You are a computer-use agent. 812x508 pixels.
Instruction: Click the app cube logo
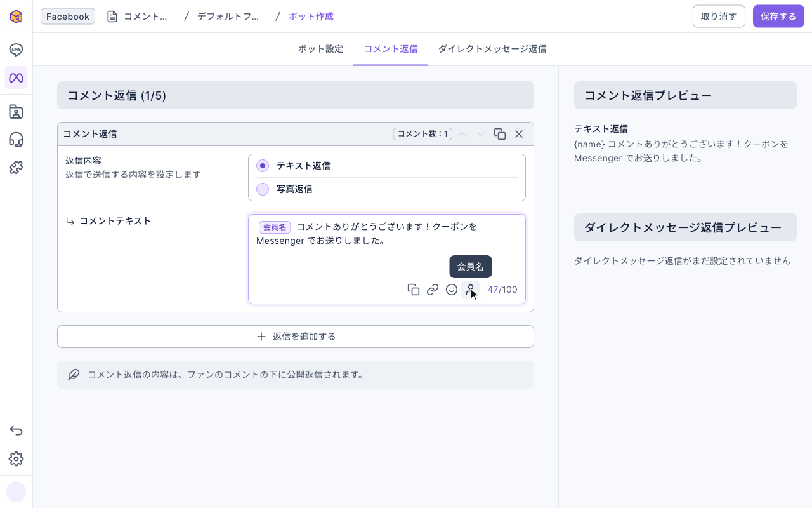click(16, 17)
